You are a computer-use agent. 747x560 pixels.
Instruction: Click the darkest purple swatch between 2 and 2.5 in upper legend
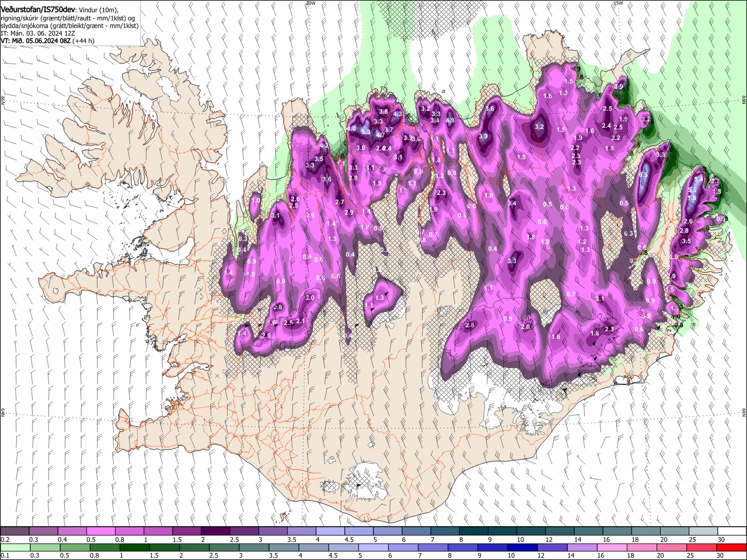tap(215, 531)
